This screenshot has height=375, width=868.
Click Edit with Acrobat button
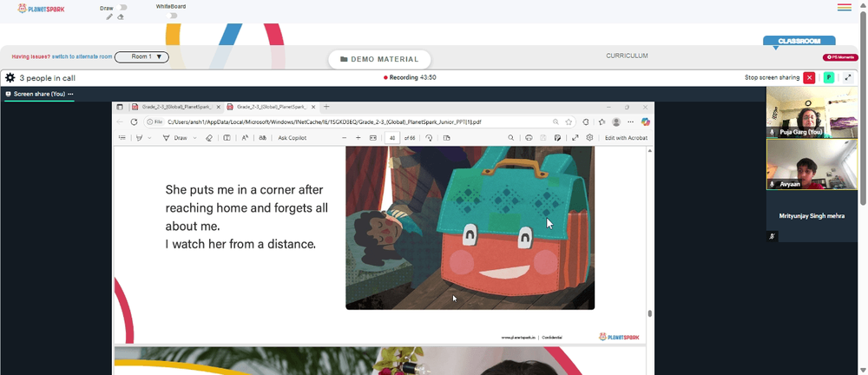(626, 138)
